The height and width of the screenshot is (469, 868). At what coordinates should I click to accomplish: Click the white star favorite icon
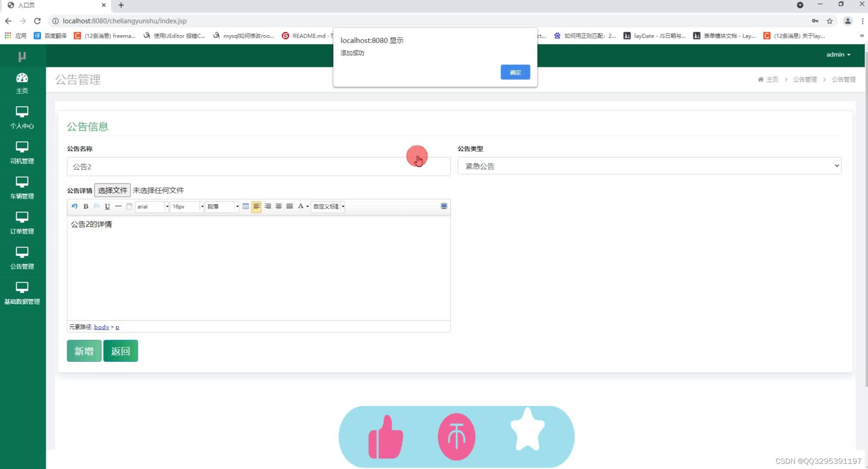pos(527,430)
